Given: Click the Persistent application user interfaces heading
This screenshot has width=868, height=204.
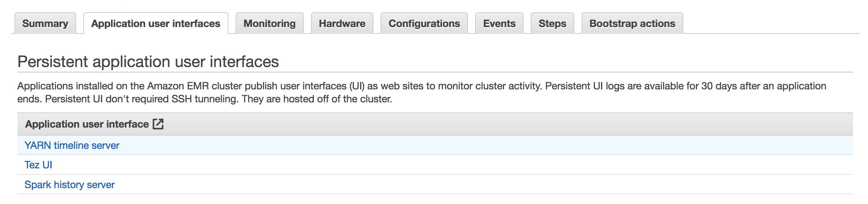Looking at the screenshot, I should coord(148,62).
